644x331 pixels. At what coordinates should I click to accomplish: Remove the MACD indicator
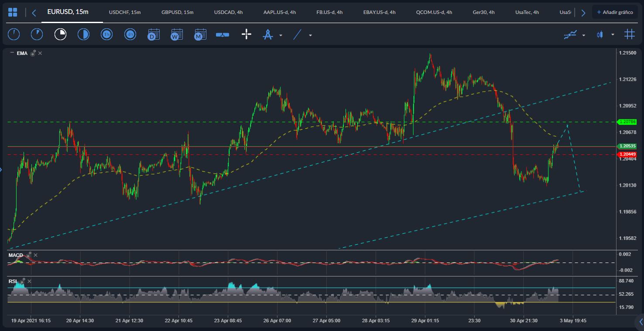(36, 255)
